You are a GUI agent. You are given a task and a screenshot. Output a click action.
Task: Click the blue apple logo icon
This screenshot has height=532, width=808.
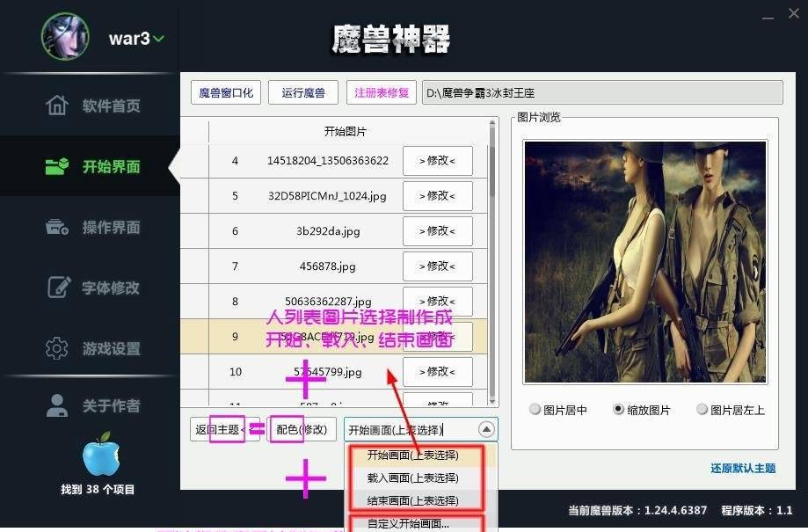(101, 455)
